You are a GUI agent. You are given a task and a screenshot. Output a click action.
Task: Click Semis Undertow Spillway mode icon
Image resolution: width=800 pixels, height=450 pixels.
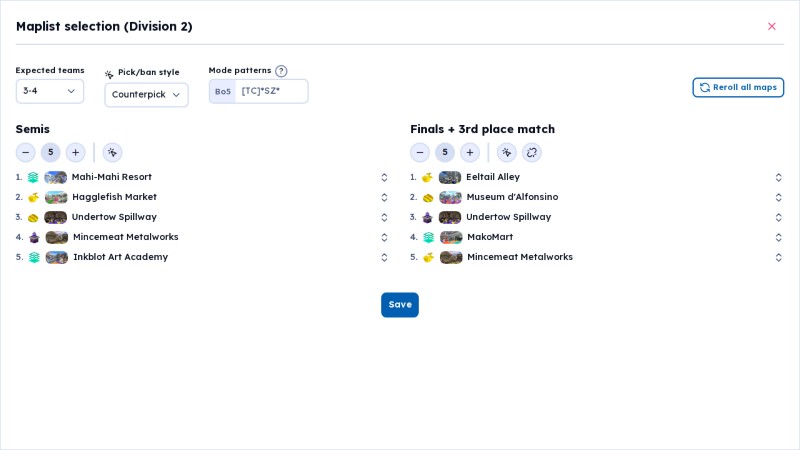[33, 218]
